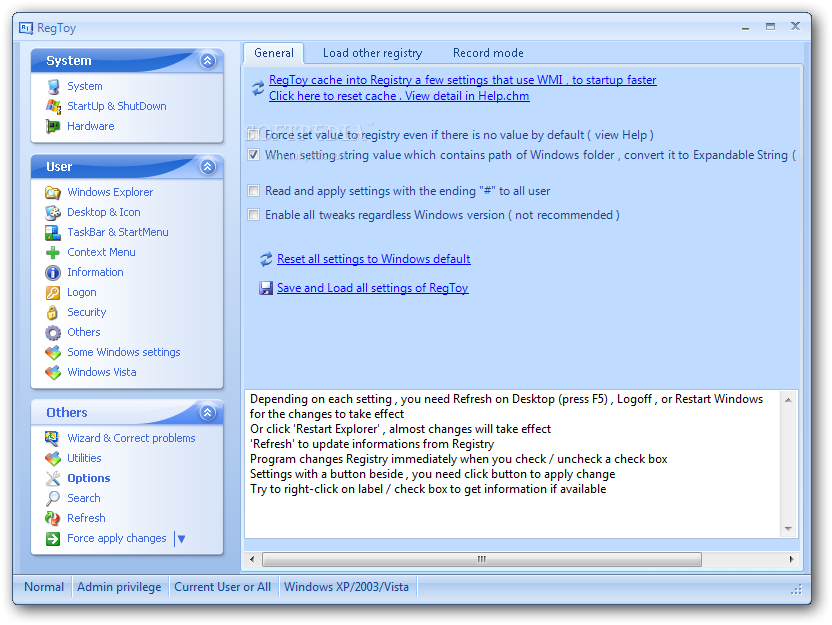Collapse the Others panel
Screen dimensions: 832x625
click(x=207, y=412)
